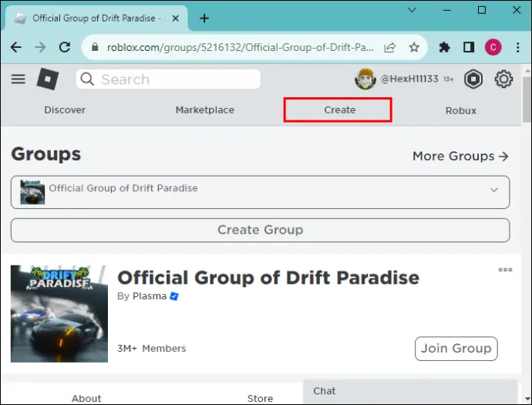Open the hamburger navigation menu

point(18,79)
